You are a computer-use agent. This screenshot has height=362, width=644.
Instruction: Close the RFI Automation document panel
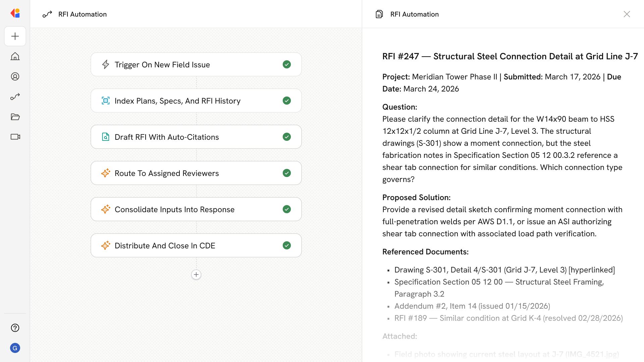(x=627, y=14)
